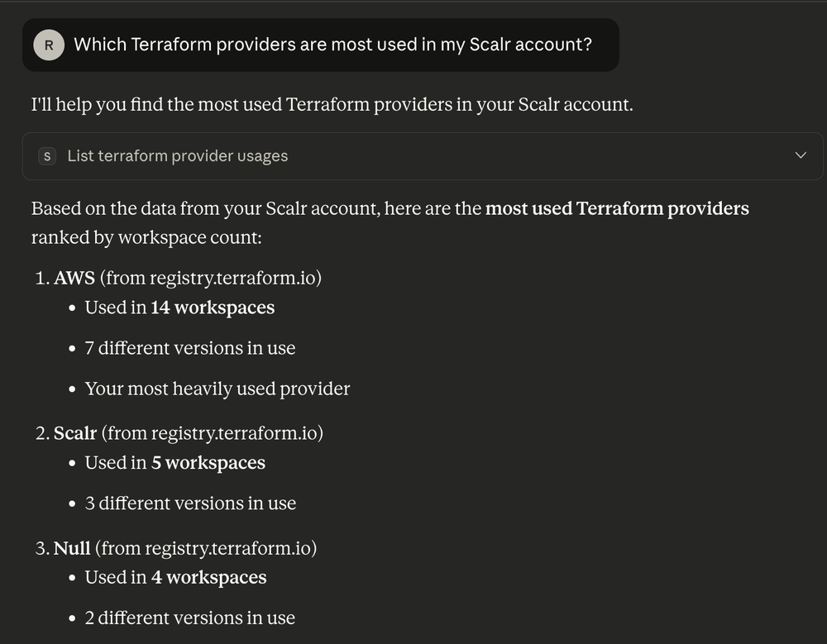Click the chevron on the tool call row
This screenshot has width=827, height=644.
pos(800,155)
